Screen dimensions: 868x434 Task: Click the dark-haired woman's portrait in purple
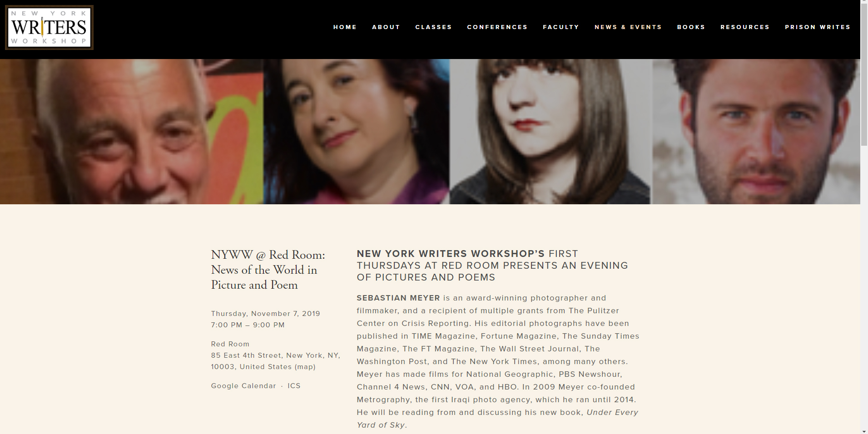pos(357,132)
